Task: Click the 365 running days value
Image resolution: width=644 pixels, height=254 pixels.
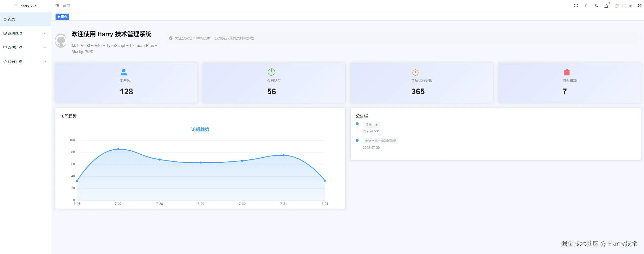Action: coord(418,92)
